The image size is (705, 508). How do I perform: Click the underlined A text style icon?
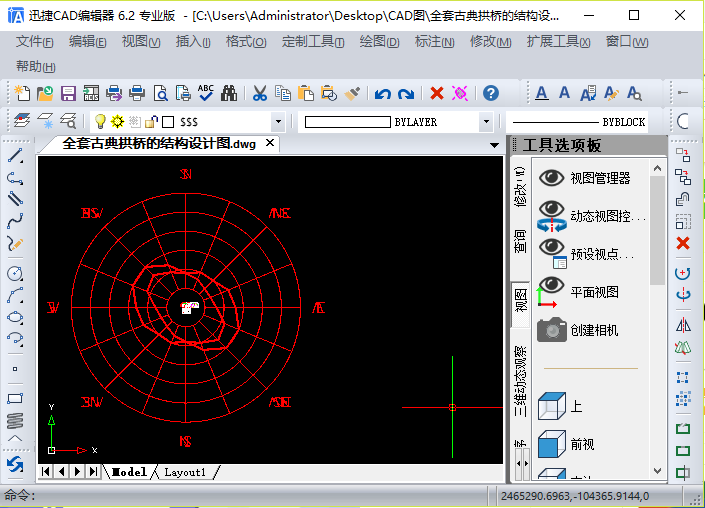click(x=542, y=93)
